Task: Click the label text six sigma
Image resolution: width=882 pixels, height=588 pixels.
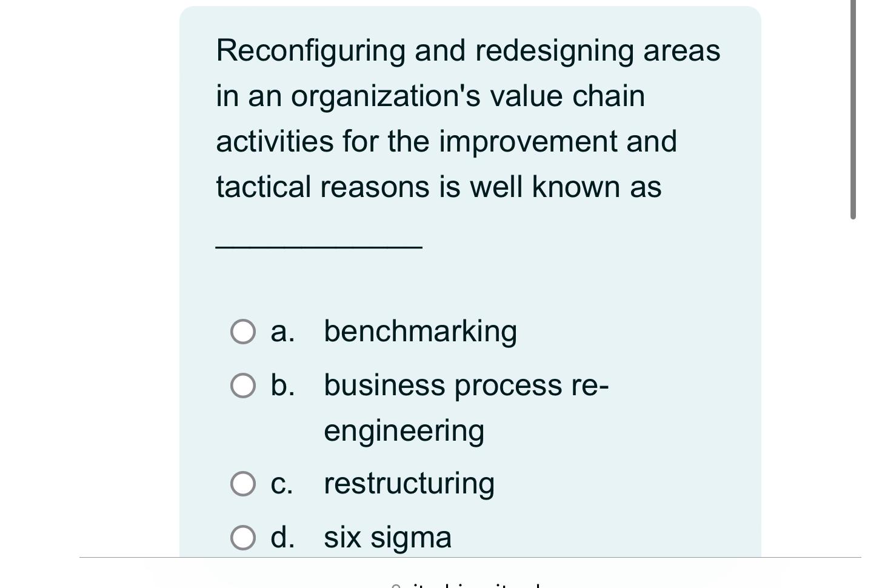Action: [x=388, y=536]
